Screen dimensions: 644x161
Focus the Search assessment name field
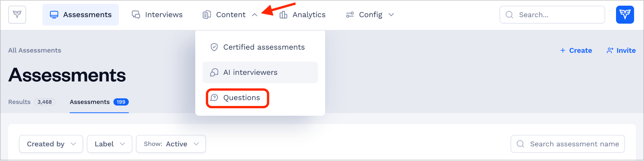[568, 144]
